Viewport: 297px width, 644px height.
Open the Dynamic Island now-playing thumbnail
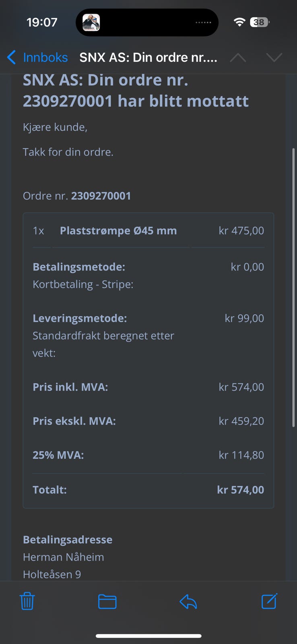tap(91, 23)
